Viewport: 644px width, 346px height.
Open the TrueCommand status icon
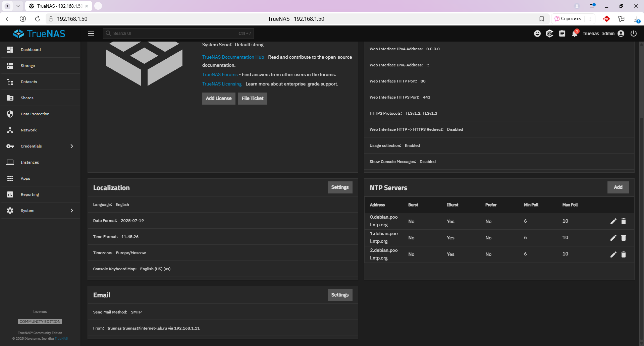550,34
